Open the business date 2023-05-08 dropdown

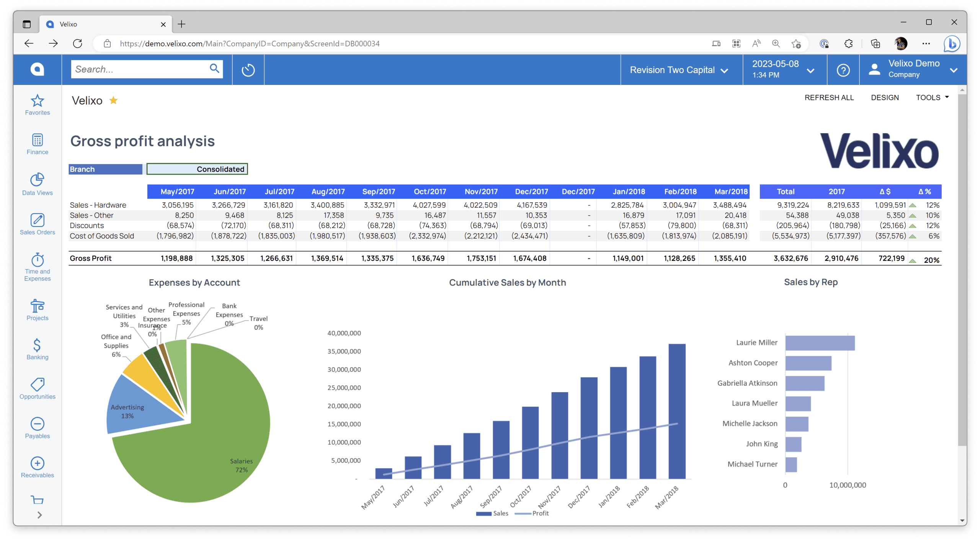click(784, 70)
